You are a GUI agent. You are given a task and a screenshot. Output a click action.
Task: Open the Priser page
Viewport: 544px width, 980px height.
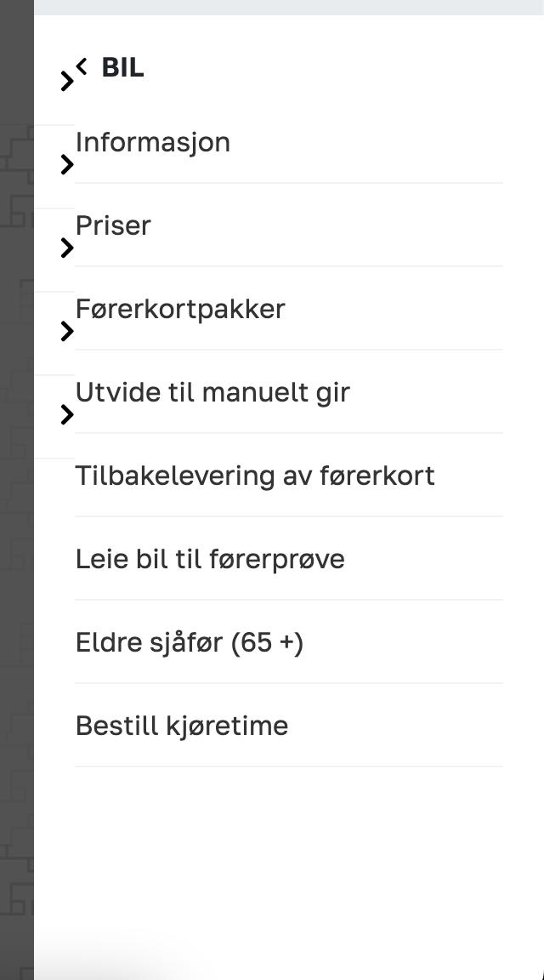[113, 225]
